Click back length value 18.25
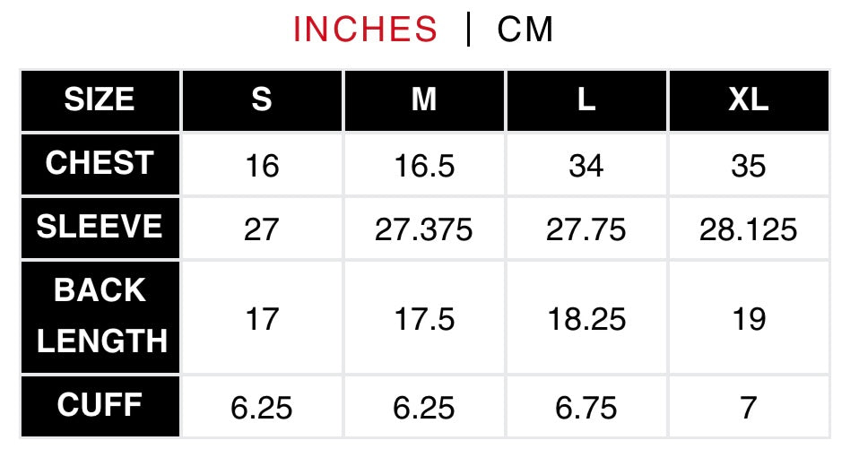868x449 pixels. [586, 319]
